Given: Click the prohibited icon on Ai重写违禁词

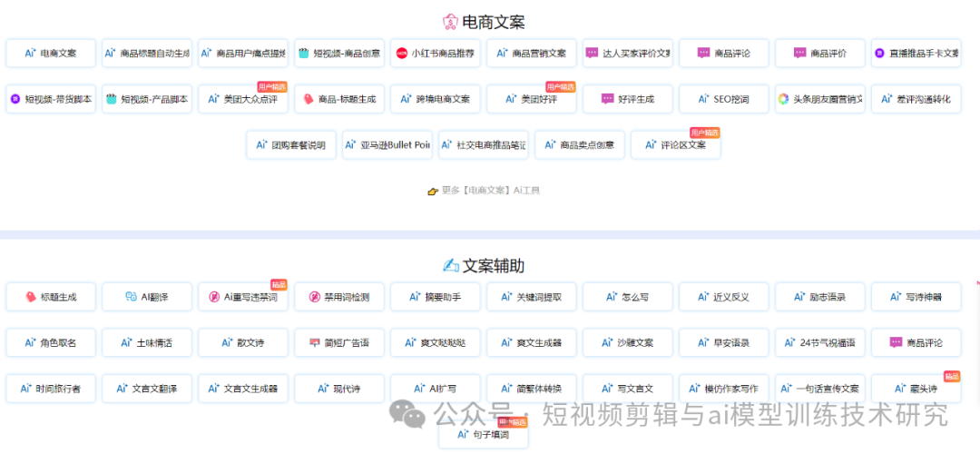Looking at the screenshot, I should click(214, 297).
